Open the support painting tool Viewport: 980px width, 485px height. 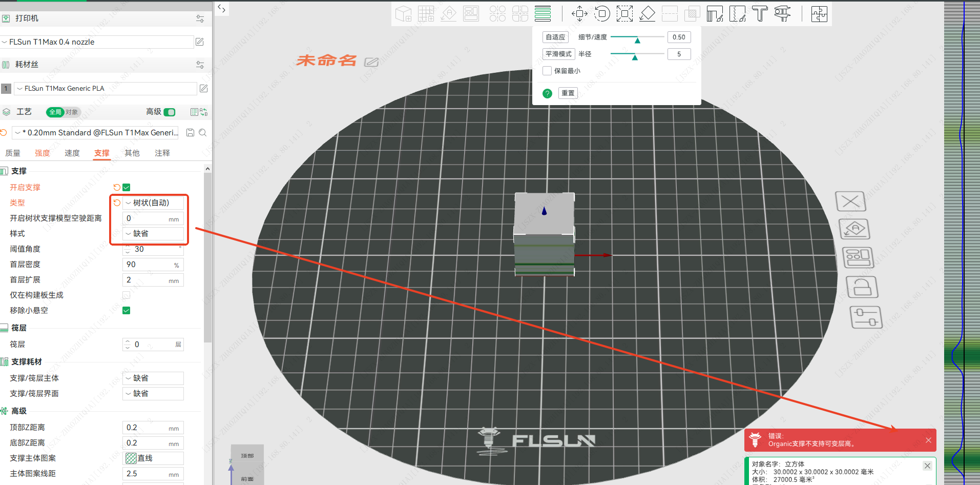point(715,14)
